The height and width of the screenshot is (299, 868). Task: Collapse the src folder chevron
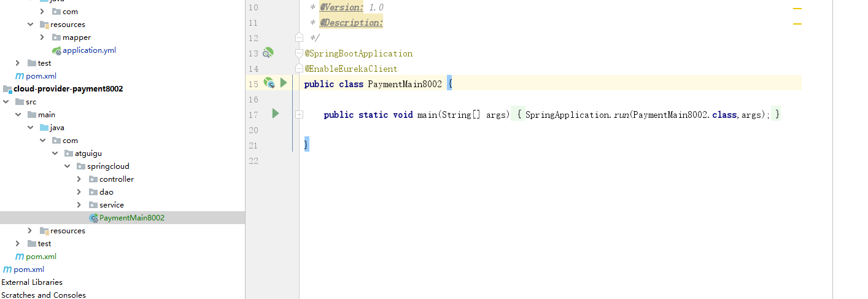[x=6, y=101]
